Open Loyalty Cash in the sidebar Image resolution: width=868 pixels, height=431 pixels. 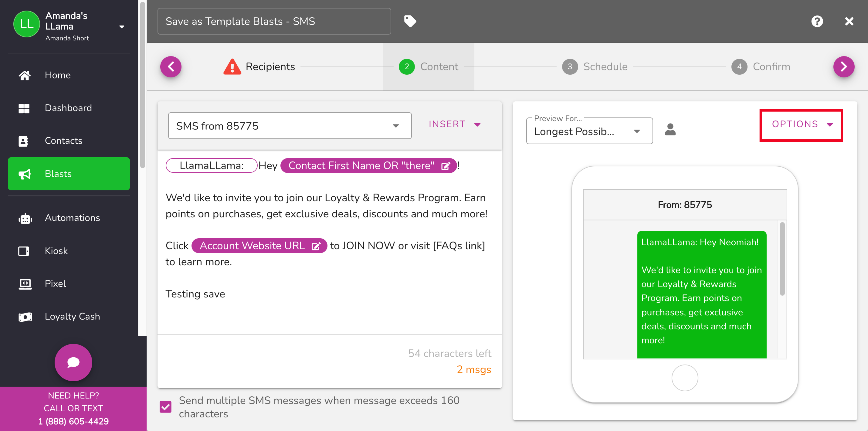coord(69,316)
